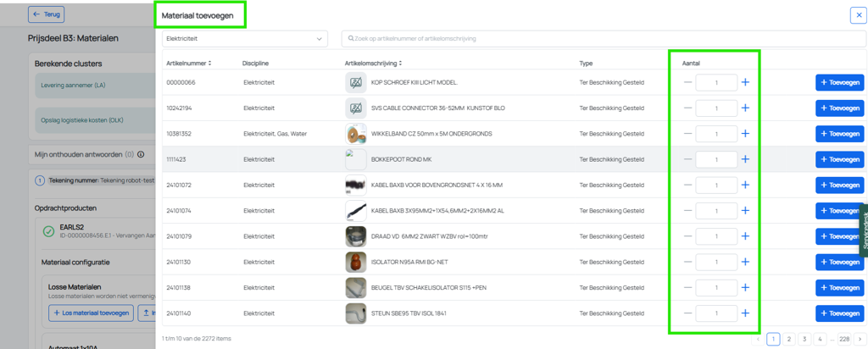Add KOP SCHROEF KIII with Toevoegen button
868x349 pixels.
click(x=839, y=82)
